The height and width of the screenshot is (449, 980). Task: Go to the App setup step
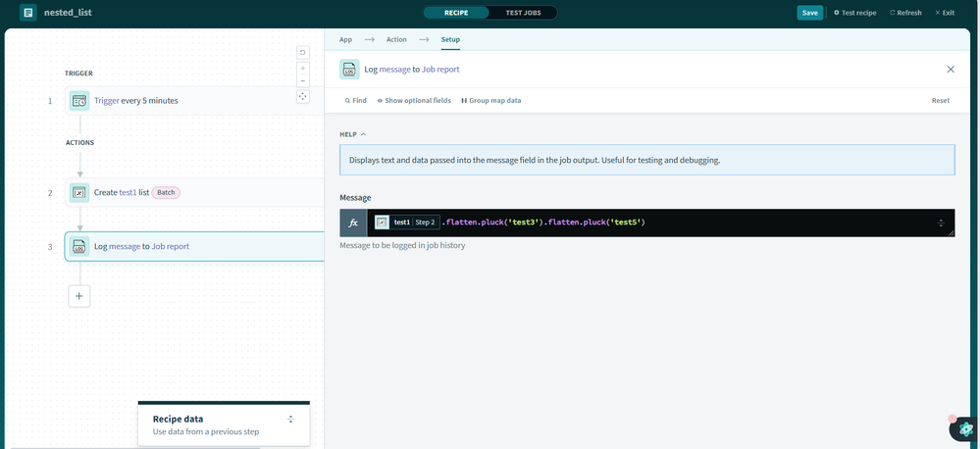(345, 39)
